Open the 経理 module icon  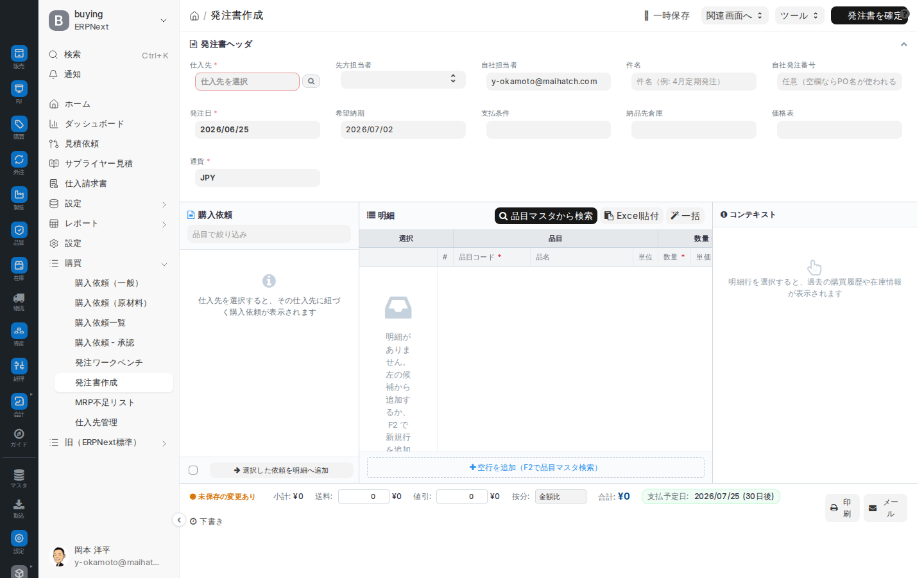[x=19, y=366]
